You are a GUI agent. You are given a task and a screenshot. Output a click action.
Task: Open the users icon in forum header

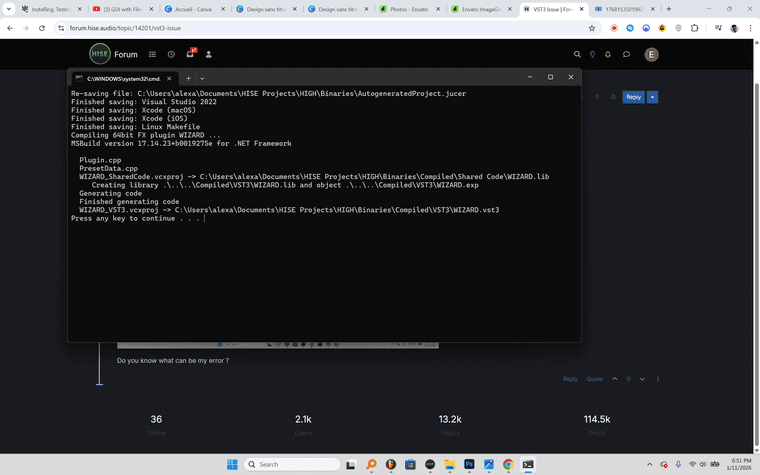208,54
